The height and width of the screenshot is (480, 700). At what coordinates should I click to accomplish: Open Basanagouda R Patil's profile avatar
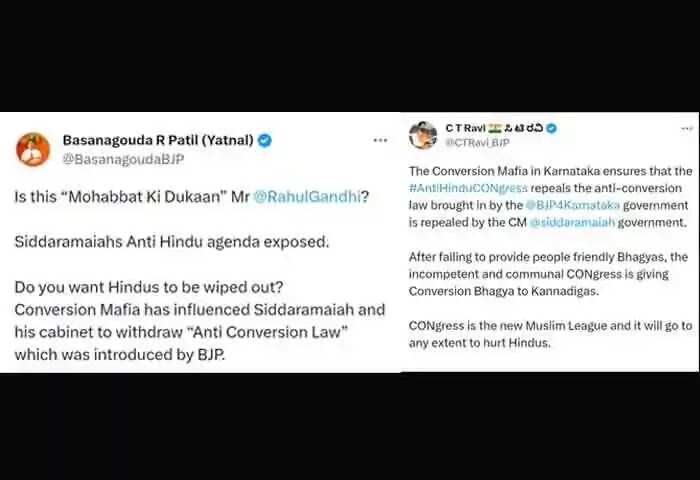point(33,149)
